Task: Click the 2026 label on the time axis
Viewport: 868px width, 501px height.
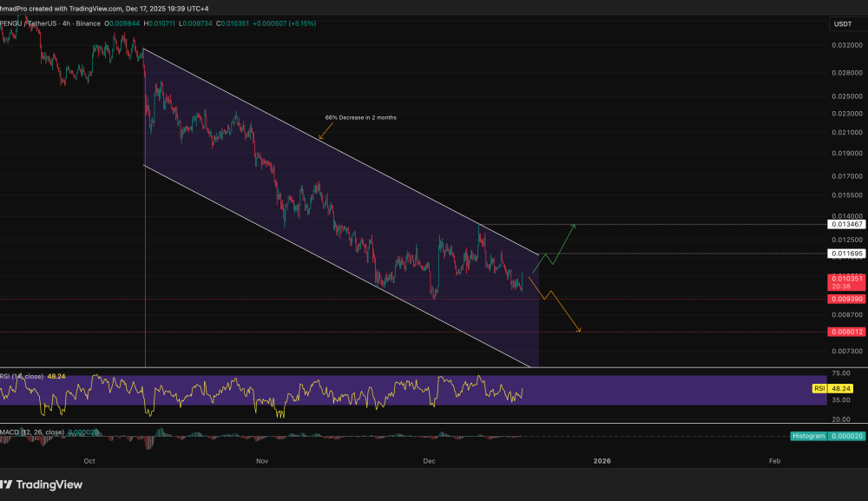Action: 602,461
